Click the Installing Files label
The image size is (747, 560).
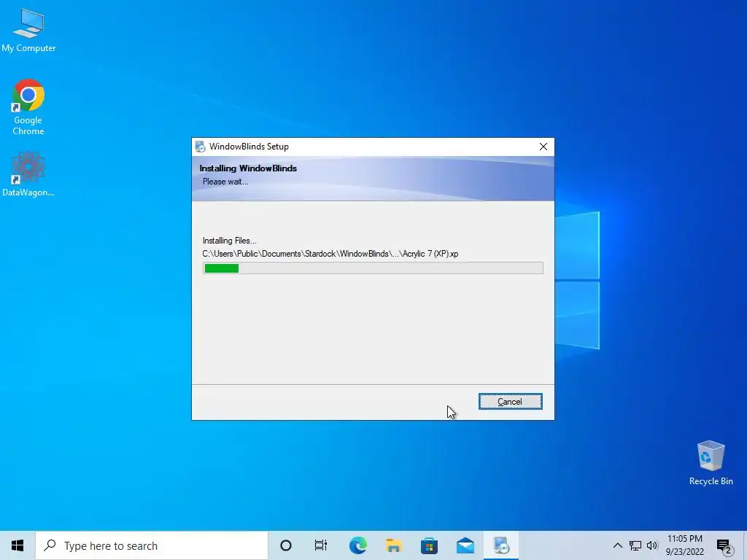click(x=230, y=241)
